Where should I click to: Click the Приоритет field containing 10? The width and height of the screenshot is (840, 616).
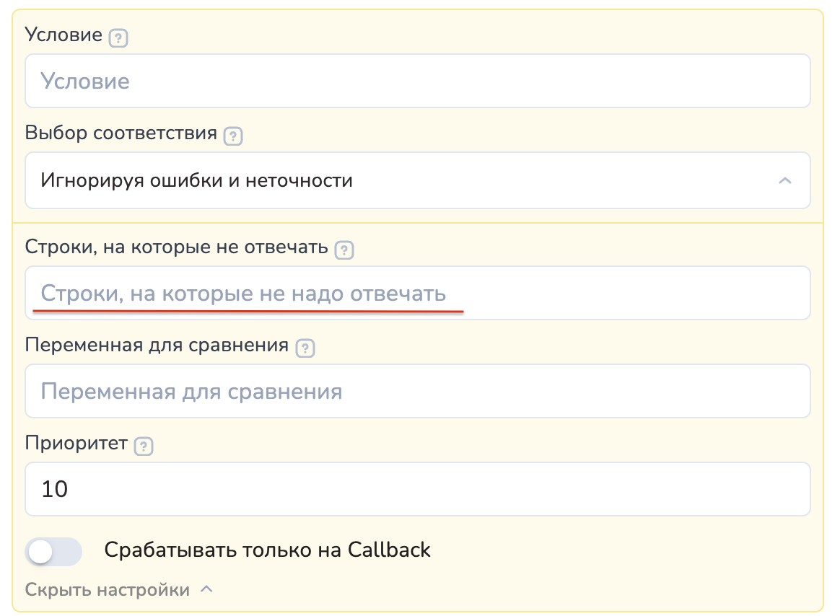click(417, 489)
